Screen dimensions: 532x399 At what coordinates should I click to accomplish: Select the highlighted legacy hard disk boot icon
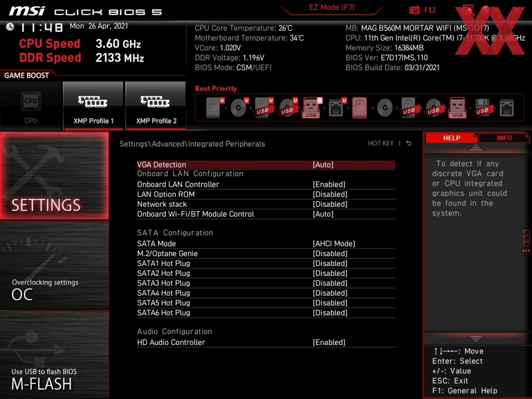point(359,108)
